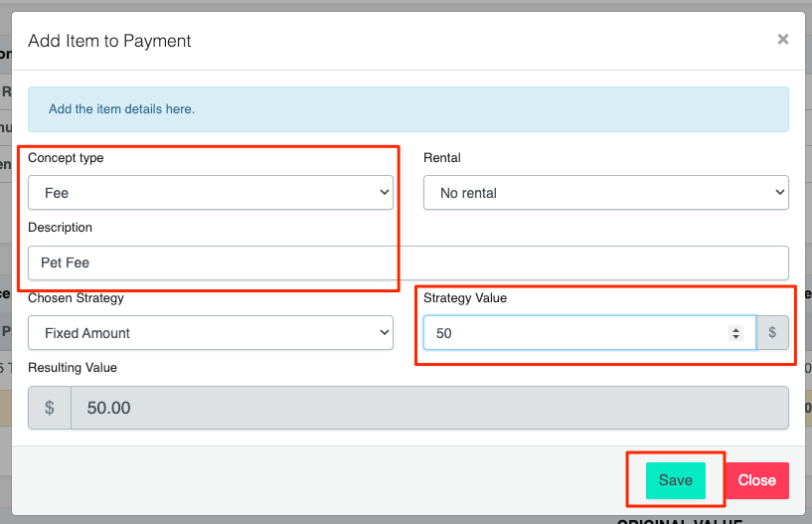The width and height of the screenshot is (812, 524).
Task: Expand the Rental dropdown showing No rental
Action: (605, 193)
